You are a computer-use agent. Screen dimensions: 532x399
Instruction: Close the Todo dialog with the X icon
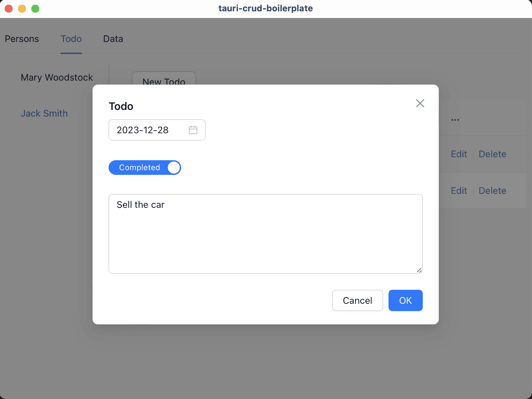click(x=420, y=103)
